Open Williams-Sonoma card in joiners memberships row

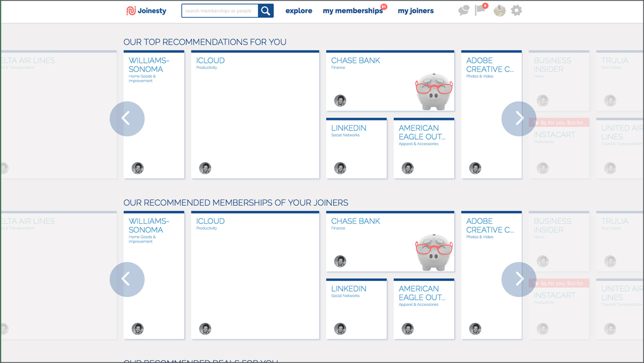(154, 275)
